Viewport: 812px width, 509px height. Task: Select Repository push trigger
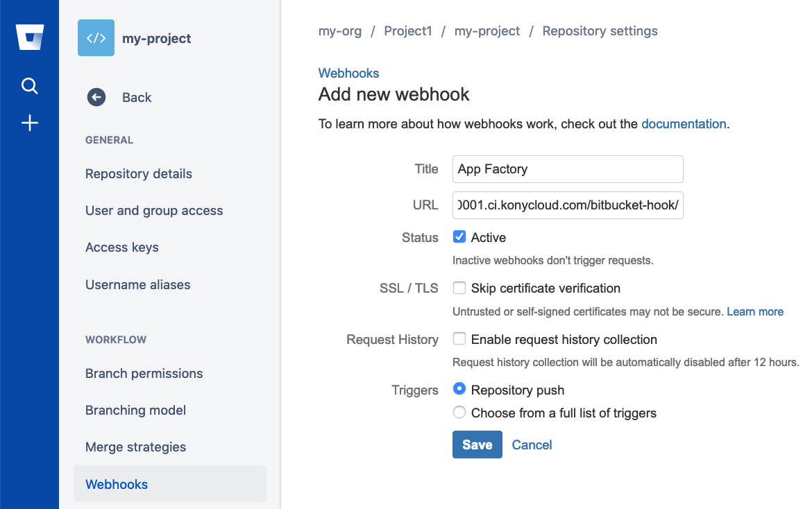point(459,390)
